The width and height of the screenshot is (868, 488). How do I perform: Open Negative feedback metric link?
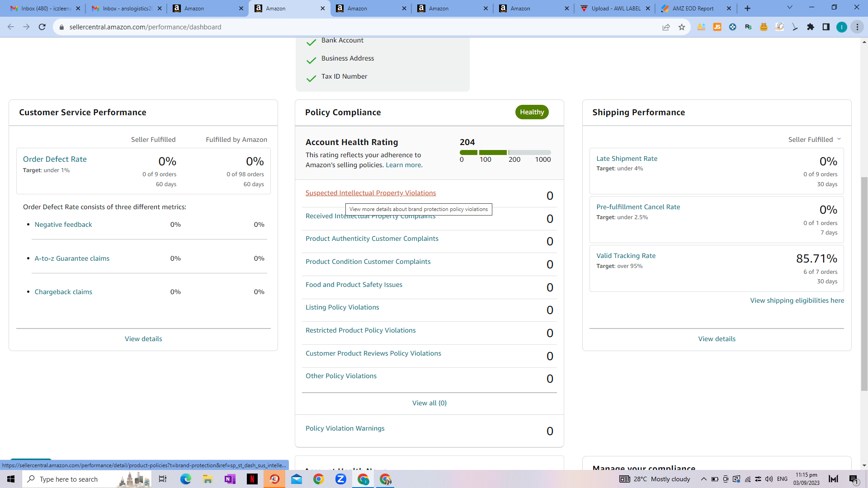point(63,225)
